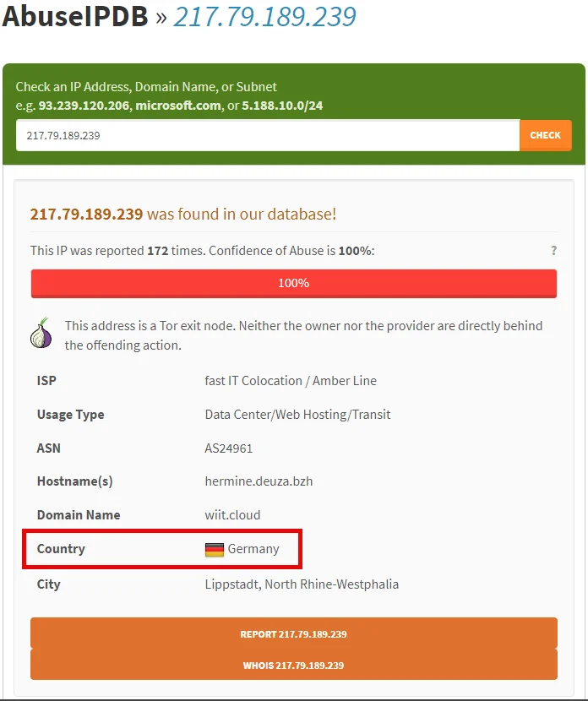Click the IP address search field
The width and height of the screenshot is (588, 701).
(x=267, y=135)
